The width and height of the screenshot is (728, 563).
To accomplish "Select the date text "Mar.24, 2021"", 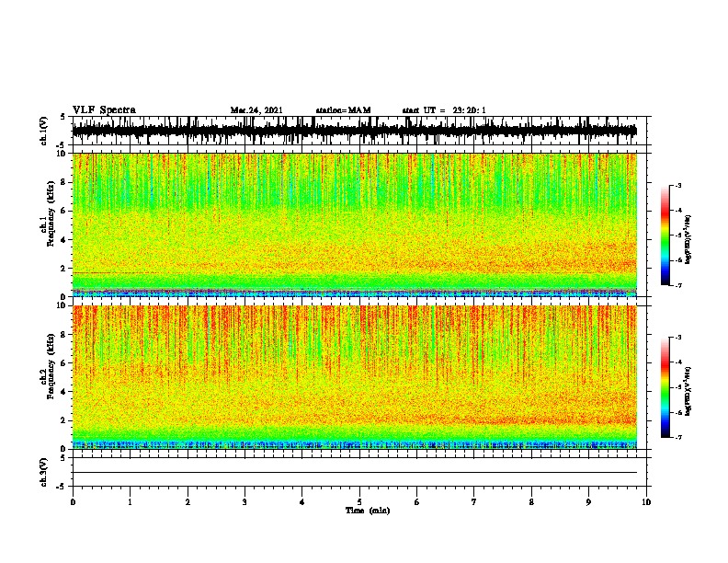I will pos(256,110).
